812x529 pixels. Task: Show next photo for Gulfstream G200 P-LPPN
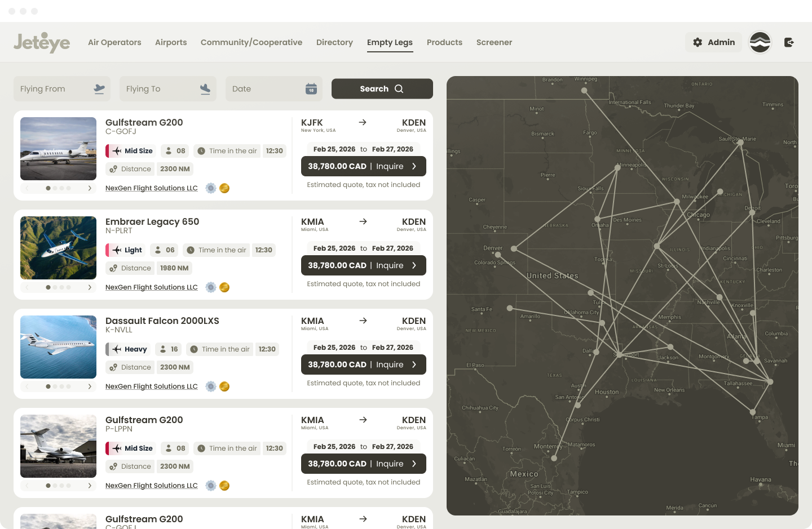pos(90,486)
